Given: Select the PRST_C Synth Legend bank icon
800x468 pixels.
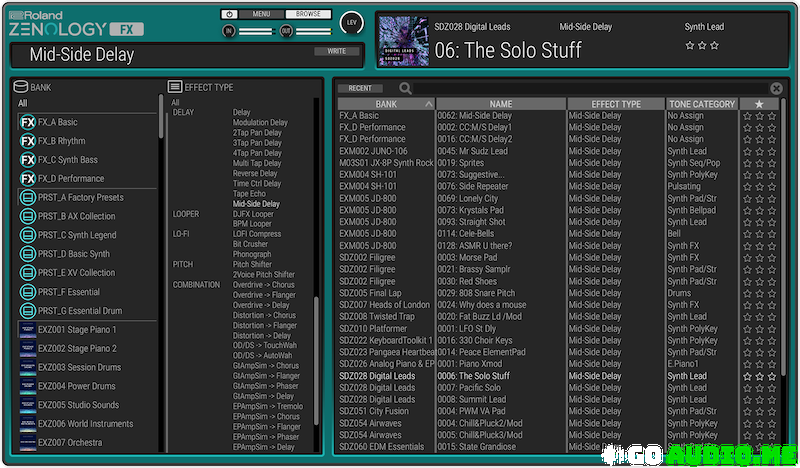Looking at the screenshot, I should (28, 235).
